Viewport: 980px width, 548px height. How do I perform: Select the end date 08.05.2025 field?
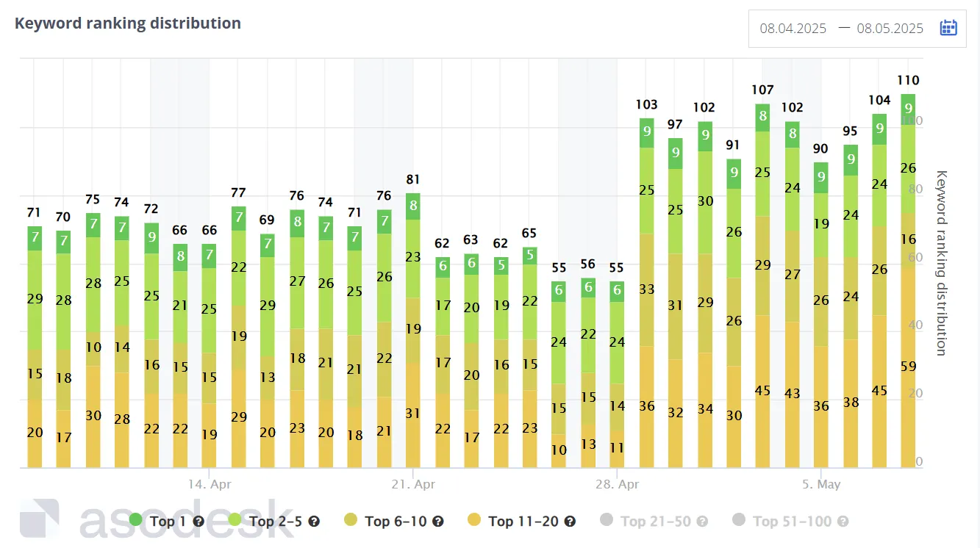pos(890,29)
